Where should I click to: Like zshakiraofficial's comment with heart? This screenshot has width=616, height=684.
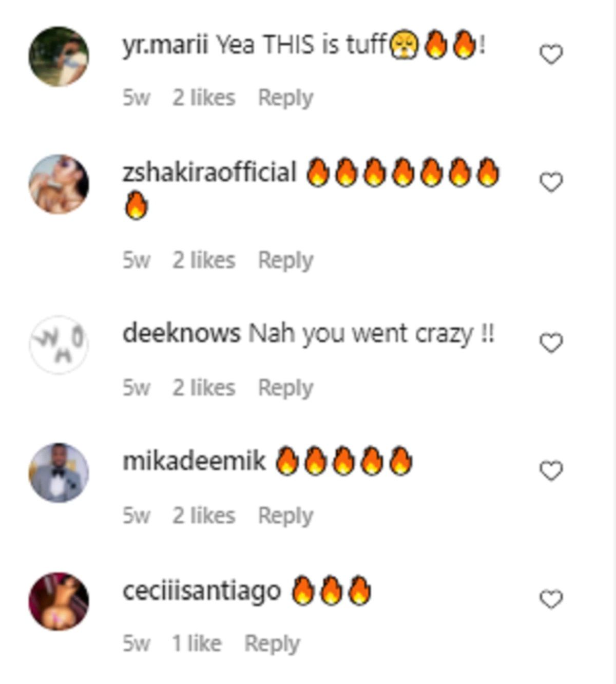[551, 182]
